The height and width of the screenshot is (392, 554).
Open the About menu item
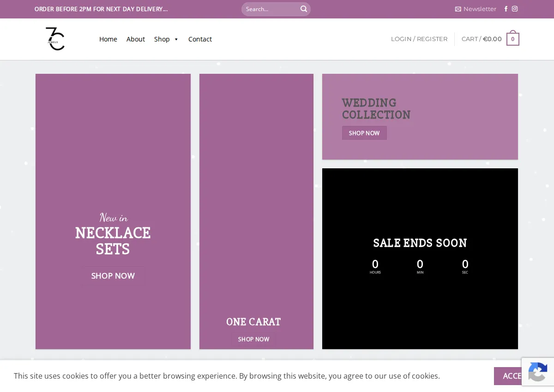[x=136, y=39]
